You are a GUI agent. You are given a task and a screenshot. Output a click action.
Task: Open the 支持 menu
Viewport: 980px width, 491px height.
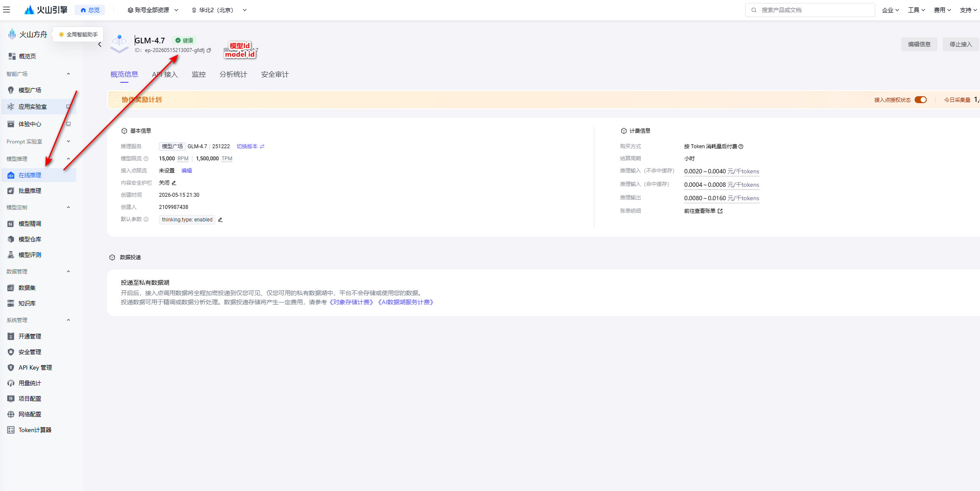[x=968, y=10]
